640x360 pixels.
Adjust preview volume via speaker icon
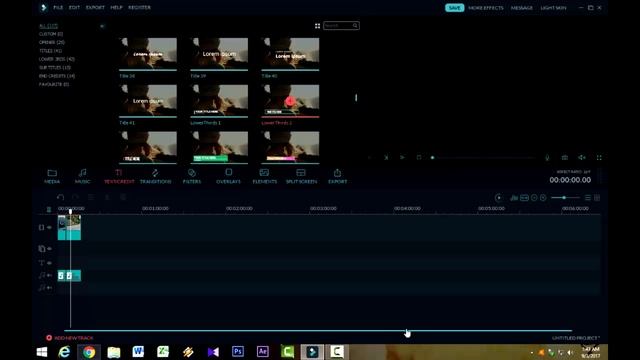pos(582,158)
